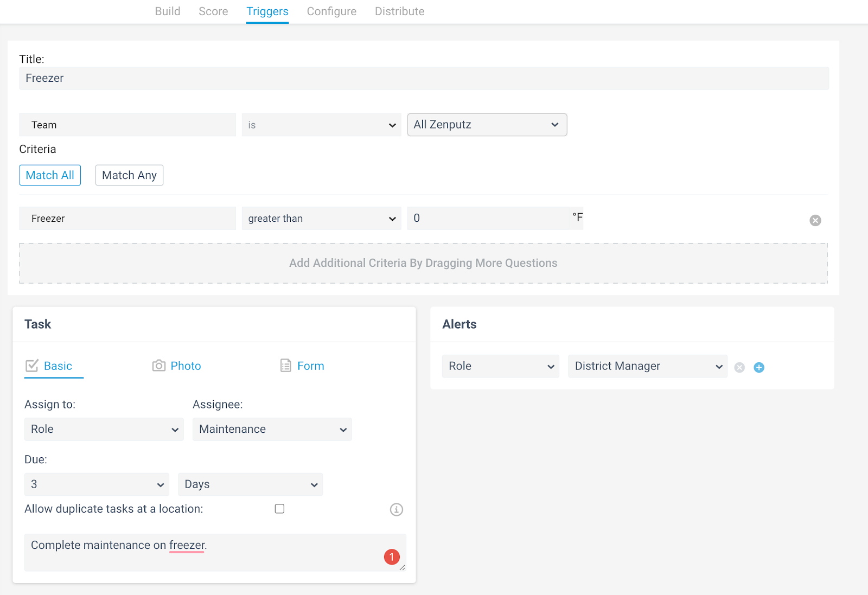The width and height of the screenshot is (868, 595).
Task: Switch to the Build tab
Action: [x=168, y=11]
